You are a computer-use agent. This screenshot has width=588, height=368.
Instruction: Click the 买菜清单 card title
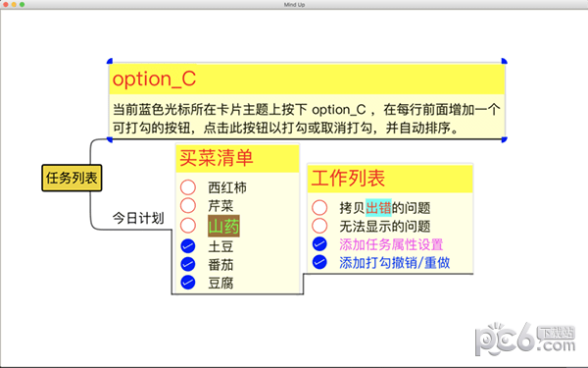pyautogui.click(x=217, y=158)
